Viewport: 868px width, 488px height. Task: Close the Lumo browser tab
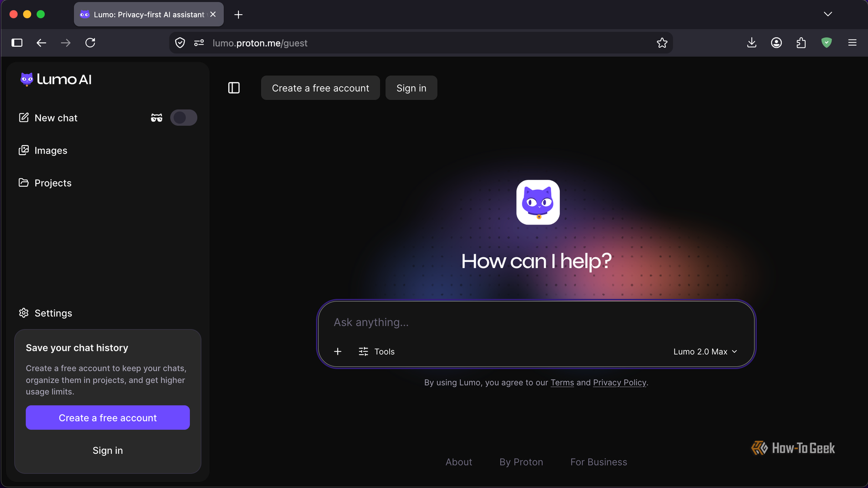coord(213,14)
